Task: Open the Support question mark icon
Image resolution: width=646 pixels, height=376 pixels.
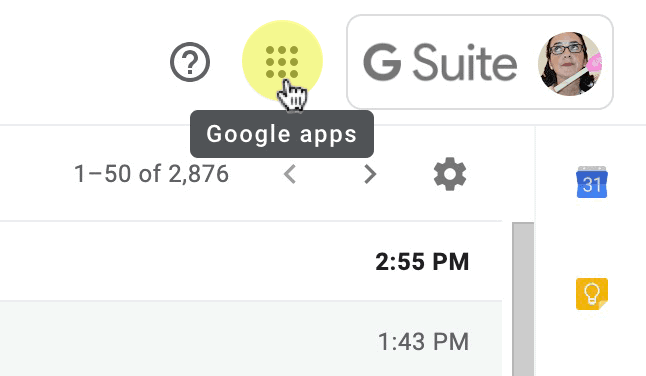Action: tap(190, 62)
